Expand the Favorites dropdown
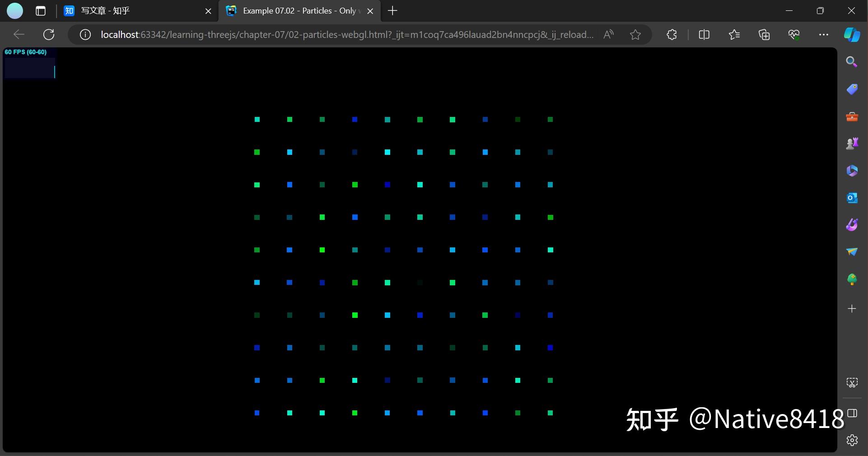Viewport: 868px width, 456px height. pyautogui.click(x=734, y=34)
